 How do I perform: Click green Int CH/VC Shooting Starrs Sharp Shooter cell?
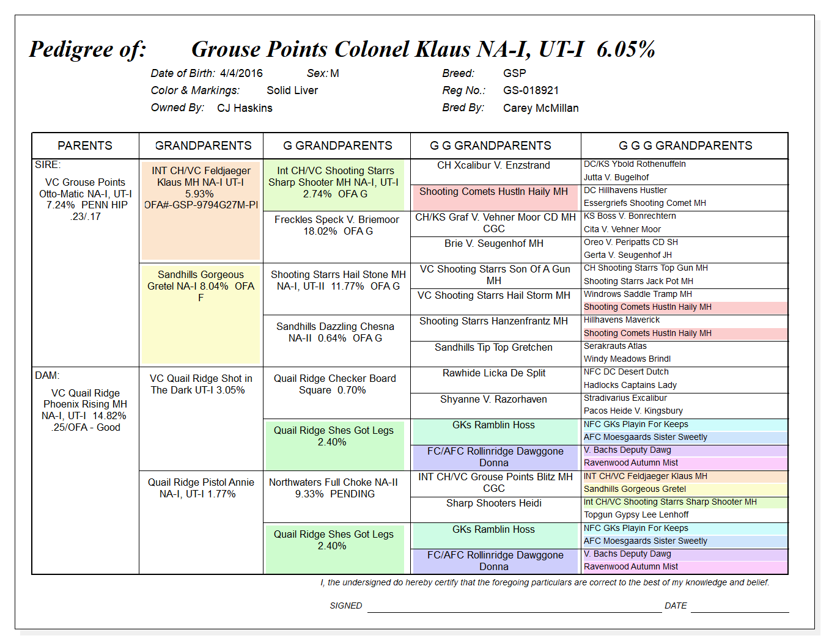coord(334,185)
